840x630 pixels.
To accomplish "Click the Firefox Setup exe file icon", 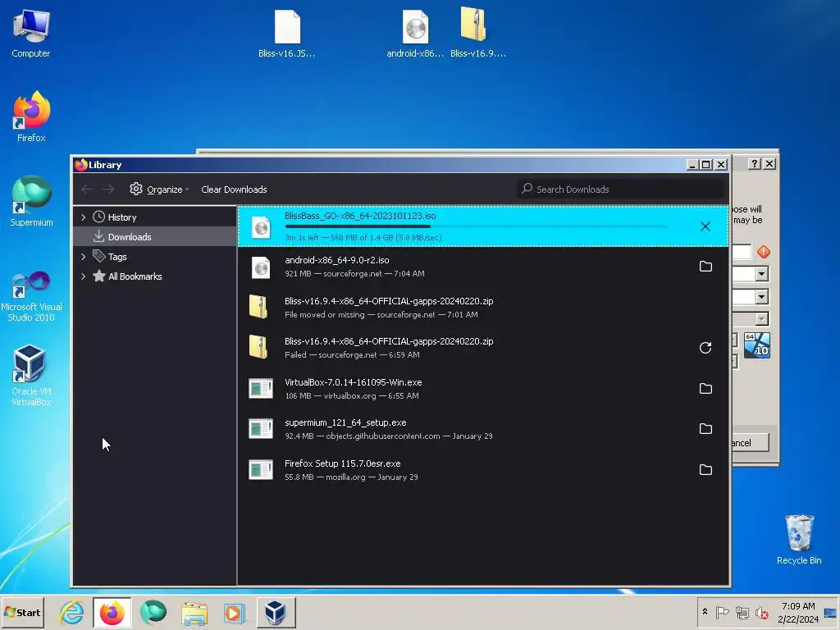I will tap(261, 470).
